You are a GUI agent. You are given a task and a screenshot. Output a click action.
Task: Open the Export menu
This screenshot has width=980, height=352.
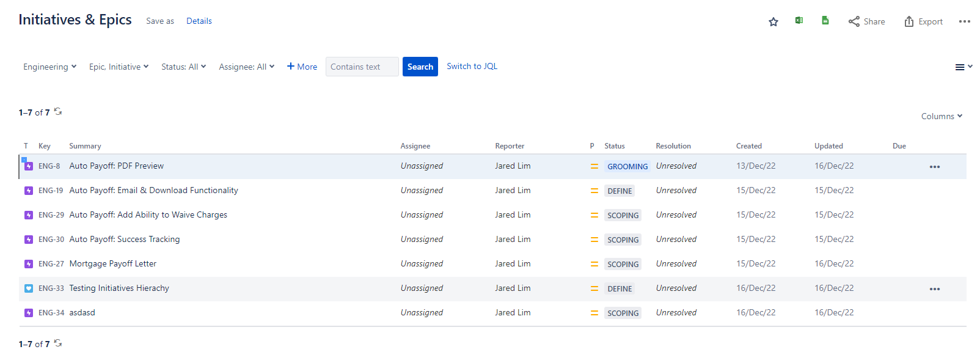click(923, 21)
